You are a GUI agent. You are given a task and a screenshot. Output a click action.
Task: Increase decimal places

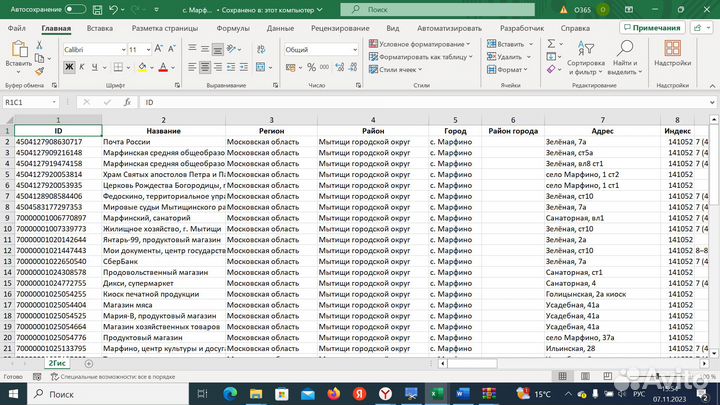(340, 67)
